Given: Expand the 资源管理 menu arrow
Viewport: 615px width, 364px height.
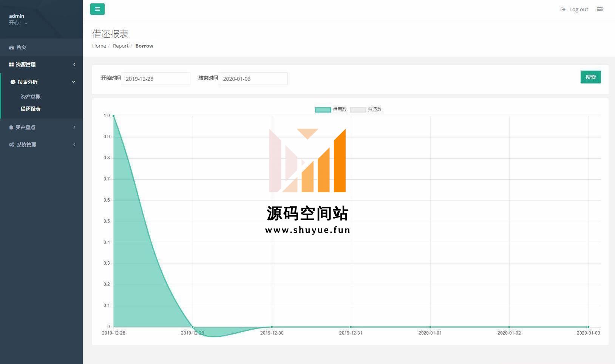Looking at the screenshot, I should point(74,65).
